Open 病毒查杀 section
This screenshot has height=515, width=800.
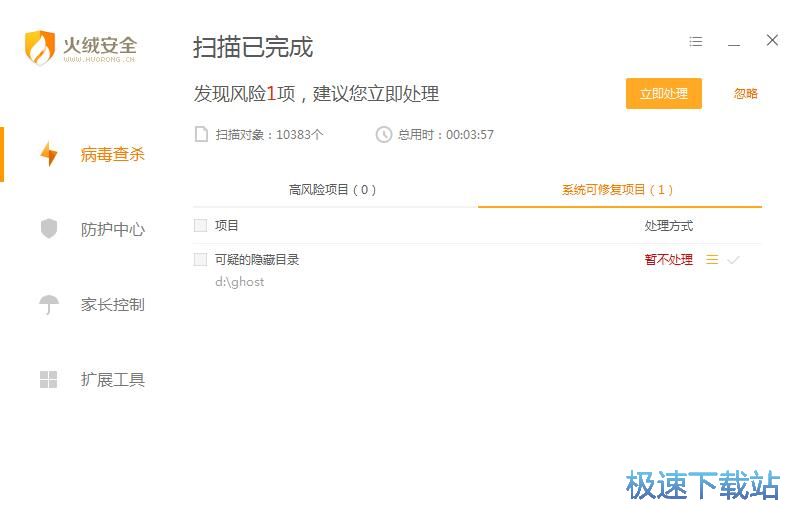tap(112, 154)
